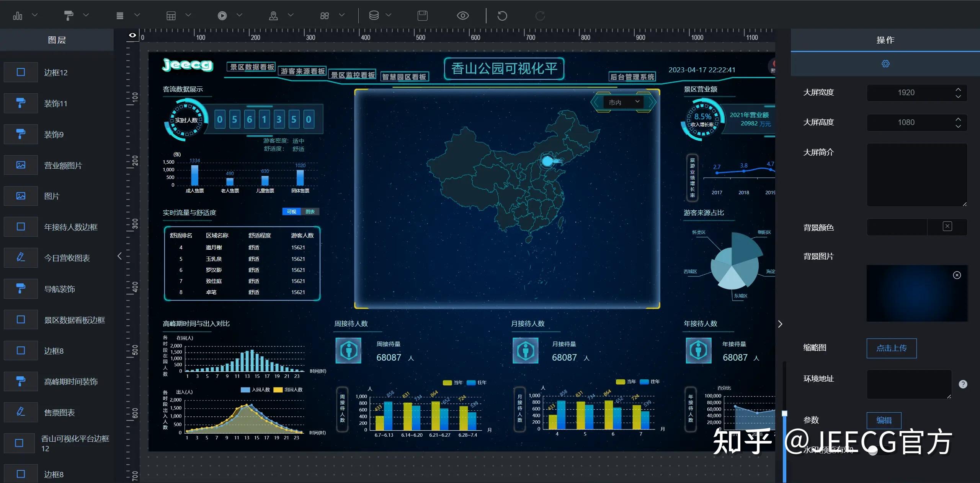Image resolution: width=980 pixels, height=483 pixels.
Task: Click the 编辑 parameters button
Action: click(x=884, y=420)
